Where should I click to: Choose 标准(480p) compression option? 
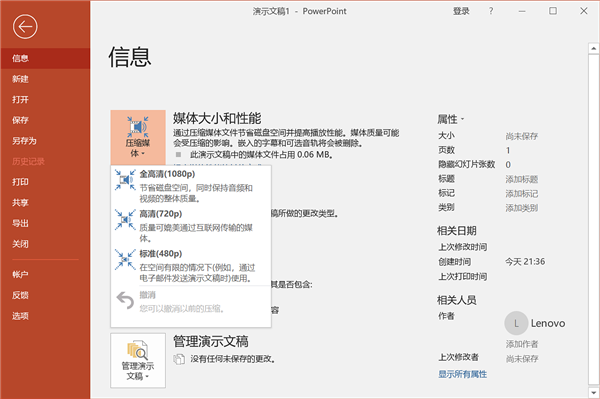pos(191,265)
